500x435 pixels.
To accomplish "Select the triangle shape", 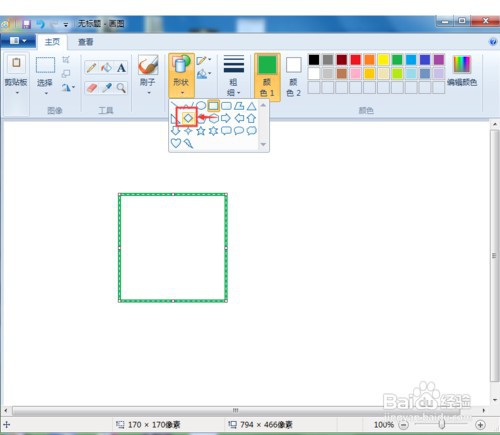I will click(x=252, y=106).
